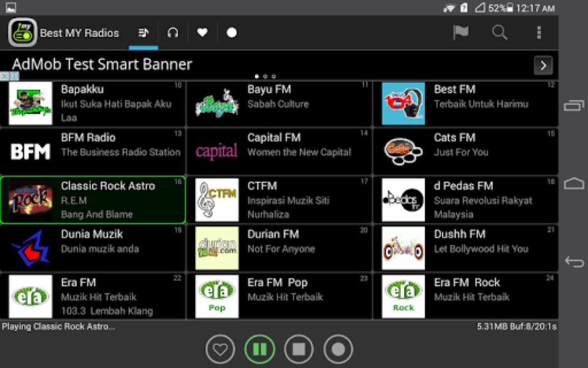Open the recordings circle tab
The image size is (588, 368).
[x=232, y=33]
